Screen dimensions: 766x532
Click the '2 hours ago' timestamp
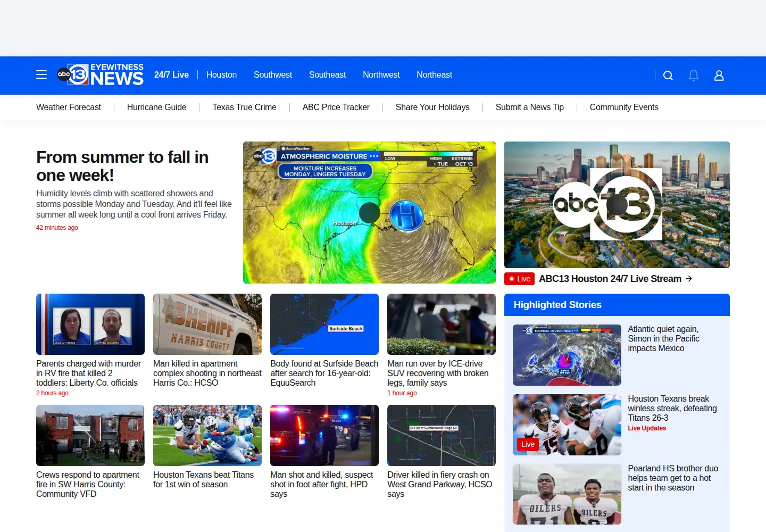click(52, 393)
